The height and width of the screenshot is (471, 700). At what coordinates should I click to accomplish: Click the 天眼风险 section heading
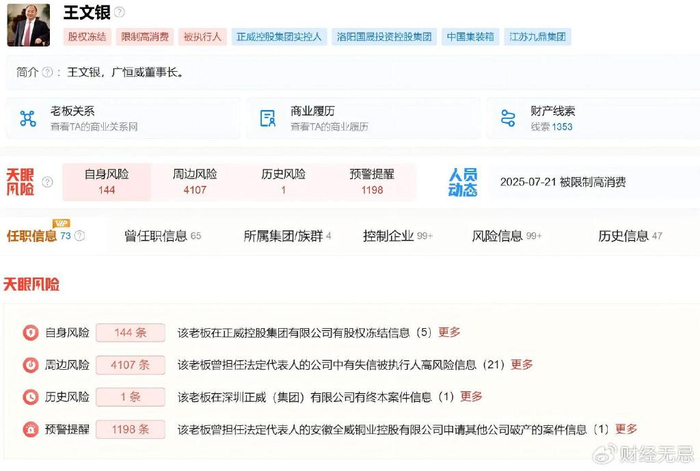(x=31, y=284)
